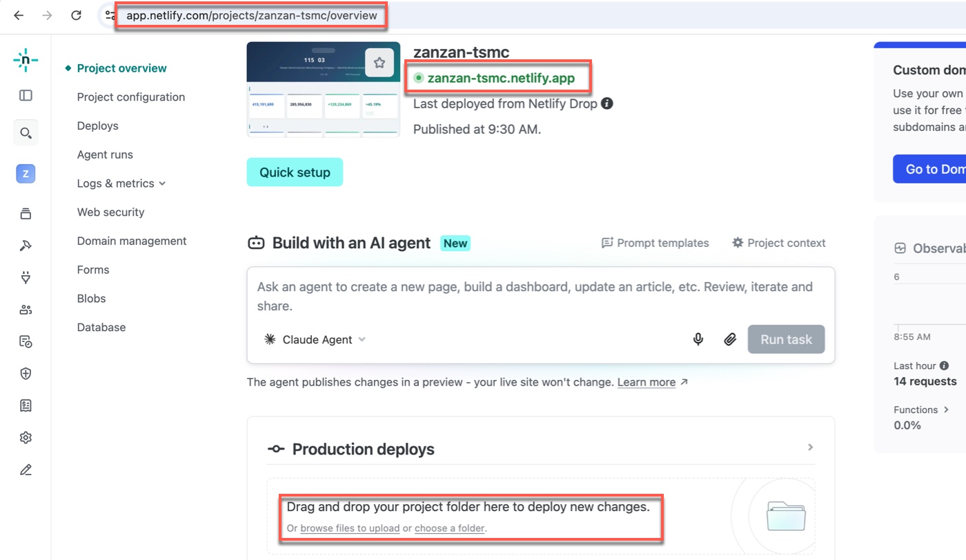966x560 pixels.
Task: Open search with the magnifier icon
Action: 26,133
